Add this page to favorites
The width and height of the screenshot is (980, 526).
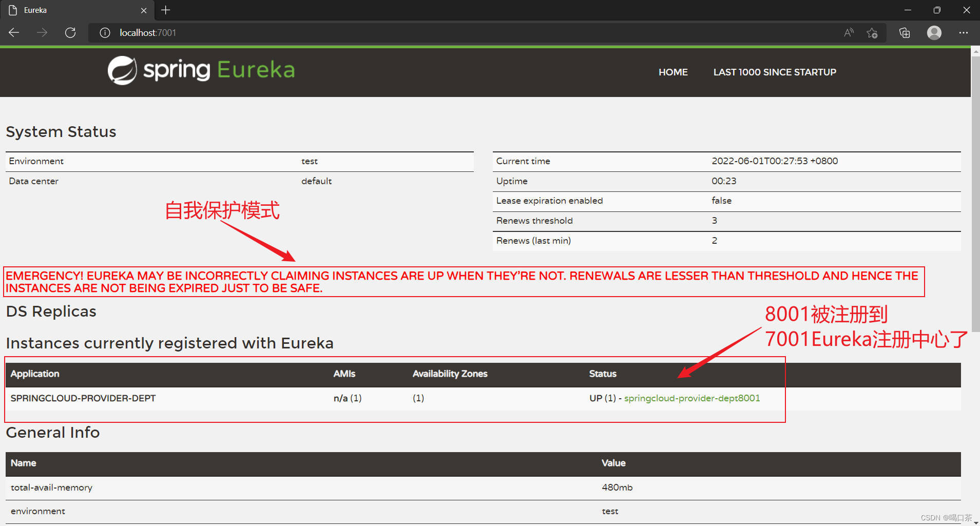pos(872,33)
